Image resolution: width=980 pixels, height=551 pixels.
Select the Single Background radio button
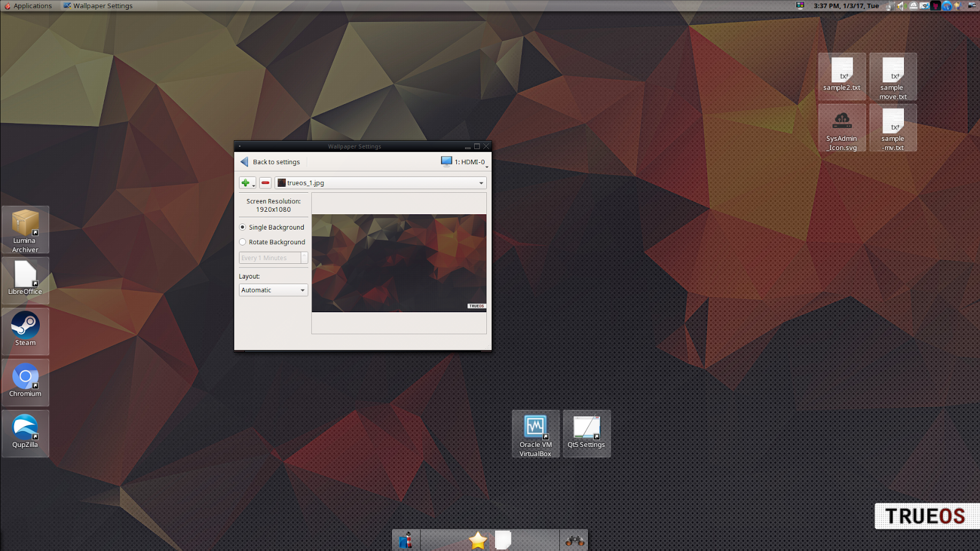243,227
